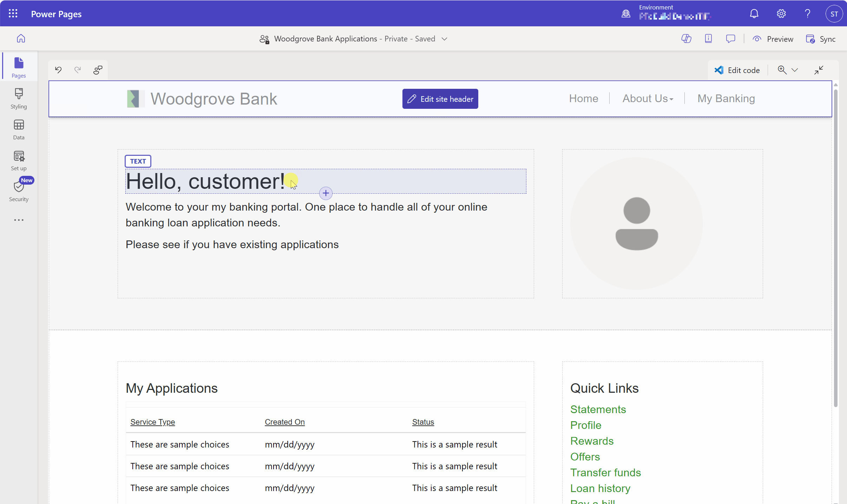
Task: Expand the About Us navigation menu
Action: (x=648, y=99)
